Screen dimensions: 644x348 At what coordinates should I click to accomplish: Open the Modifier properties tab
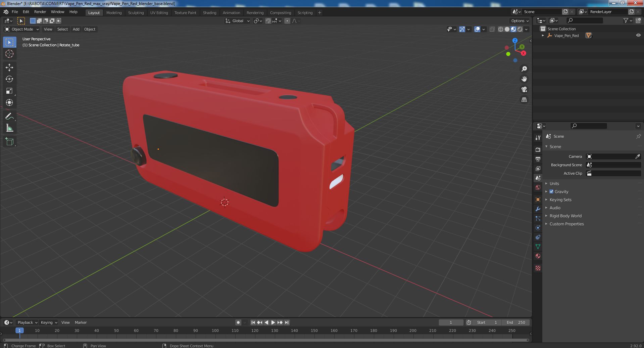tap(538, 209)
